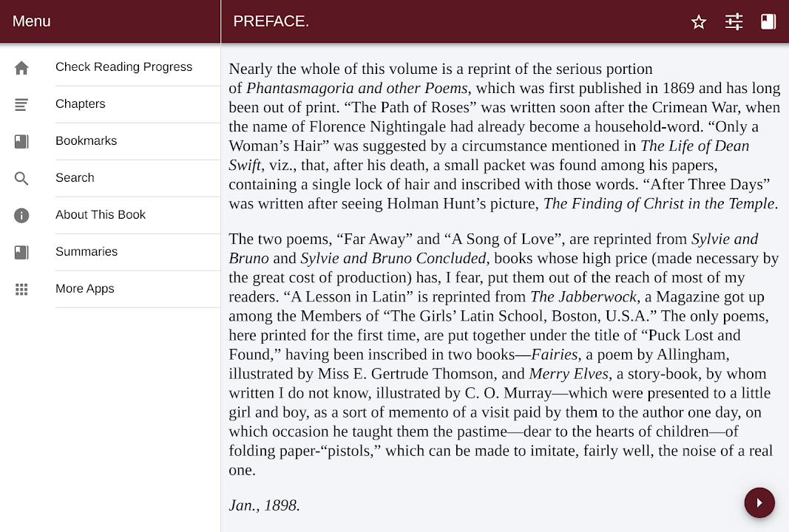Go to next page arrow button
The height and width of the screenshot is (532, 789).
(x=759, y=503)
